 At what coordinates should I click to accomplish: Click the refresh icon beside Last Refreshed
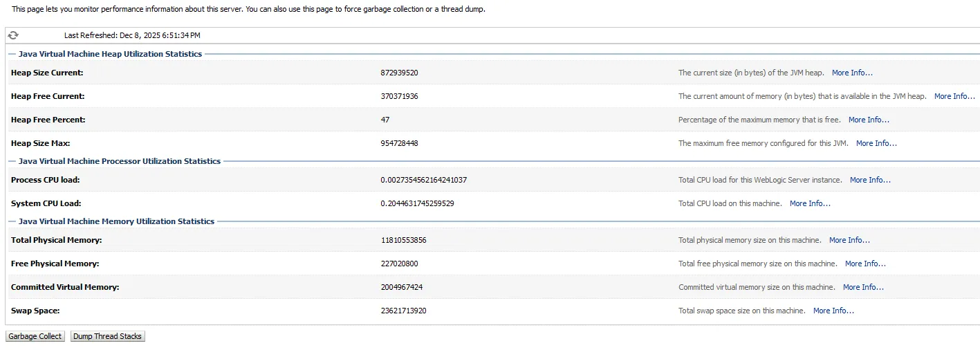[x=13, y=35]
